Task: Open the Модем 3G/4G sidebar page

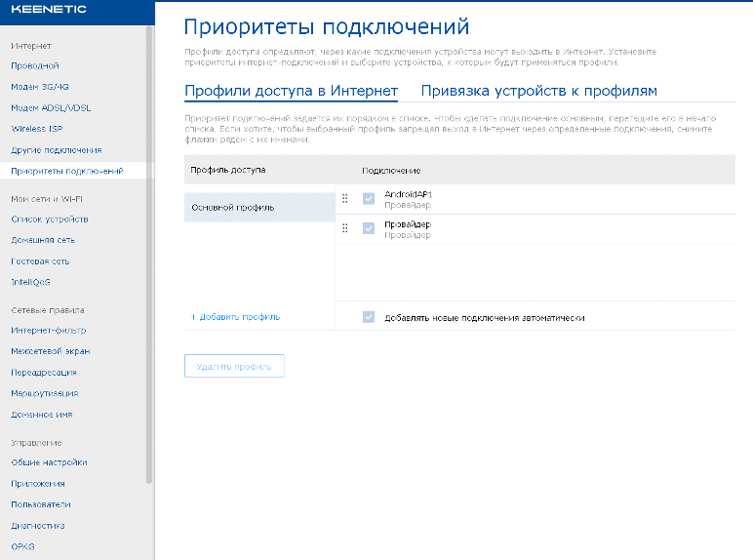Action: click(40, 87)
